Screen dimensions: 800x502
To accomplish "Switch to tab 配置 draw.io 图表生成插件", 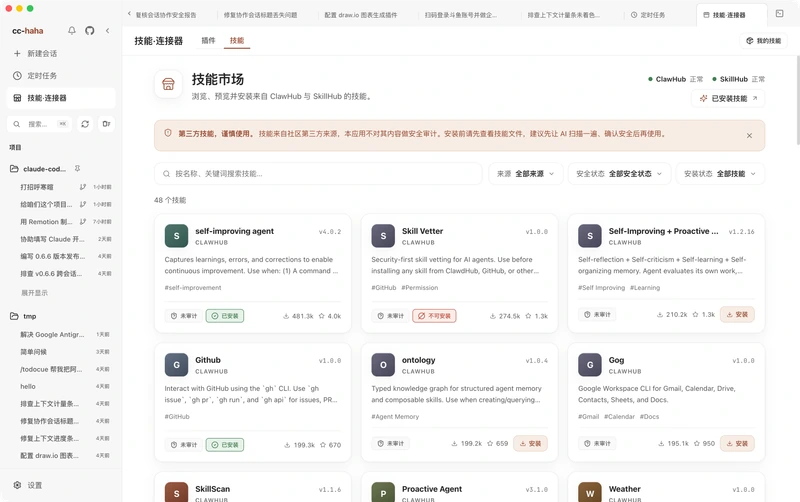I will 361,15.
